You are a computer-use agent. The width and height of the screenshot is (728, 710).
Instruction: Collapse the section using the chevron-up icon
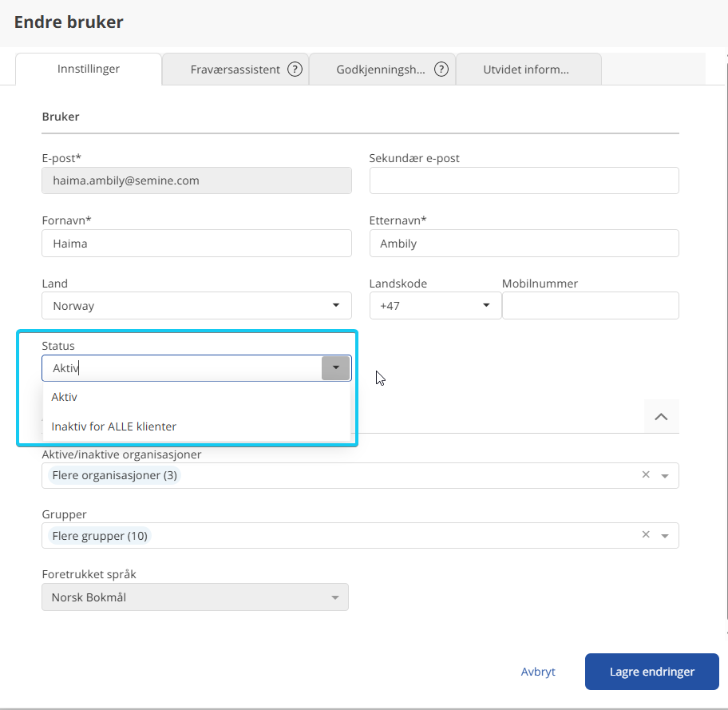(661, 416)
